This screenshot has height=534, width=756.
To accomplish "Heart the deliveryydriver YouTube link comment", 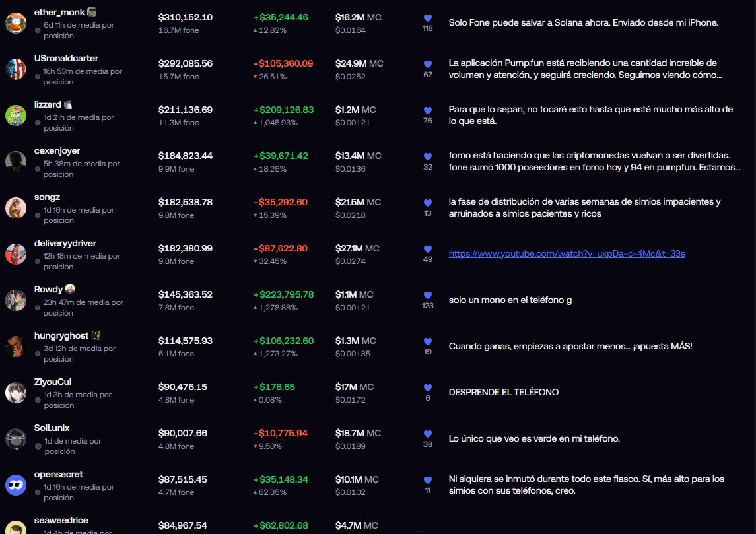I will (x=428, y=249).
